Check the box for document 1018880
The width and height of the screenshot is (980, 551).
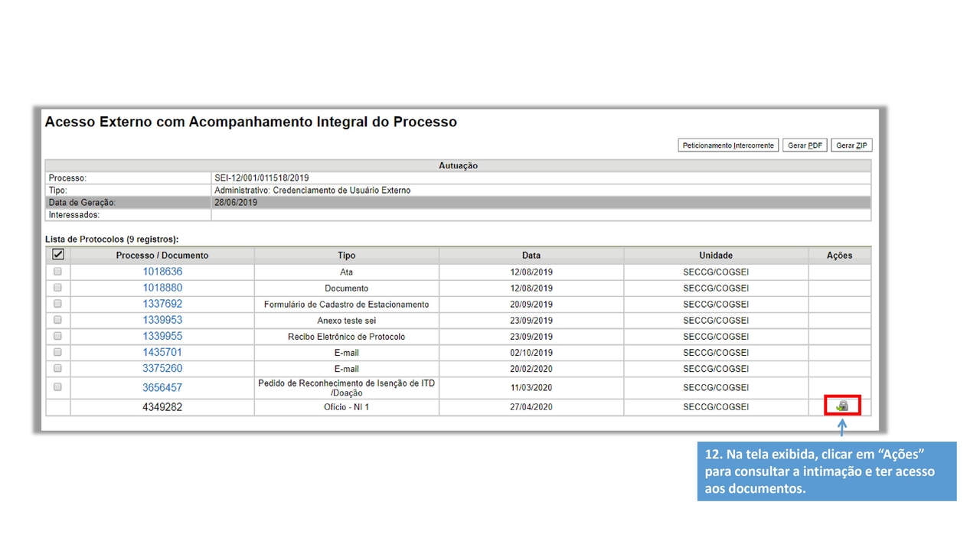57,288
